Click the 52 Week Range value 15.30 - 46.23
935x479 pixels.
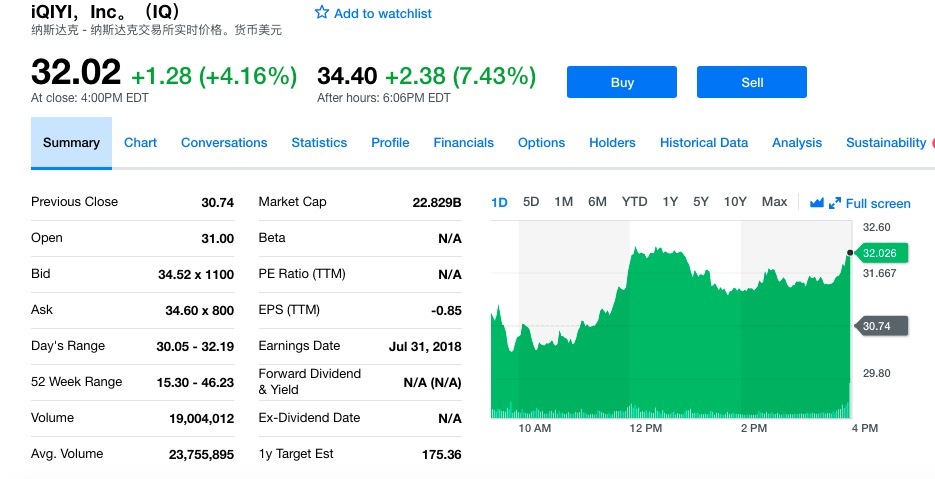[x=195, y=382]
